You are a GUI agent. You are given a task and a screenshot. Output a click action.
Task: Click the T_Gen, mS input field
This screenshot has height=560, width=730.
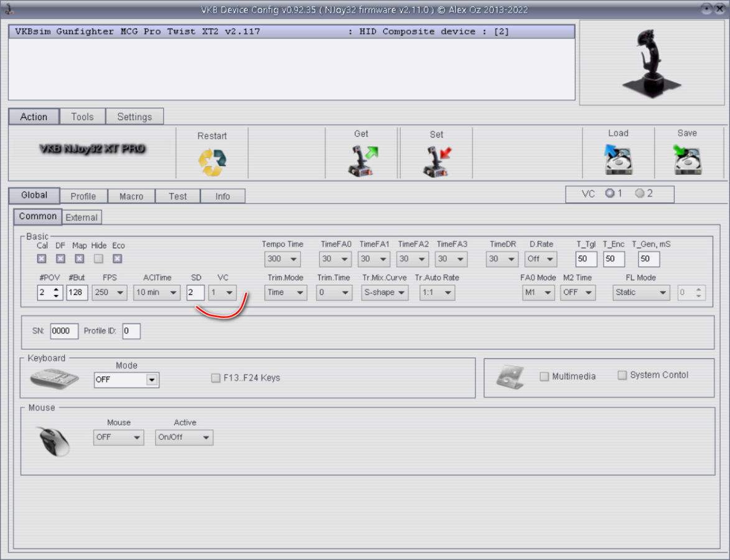(x=648, y=259)
